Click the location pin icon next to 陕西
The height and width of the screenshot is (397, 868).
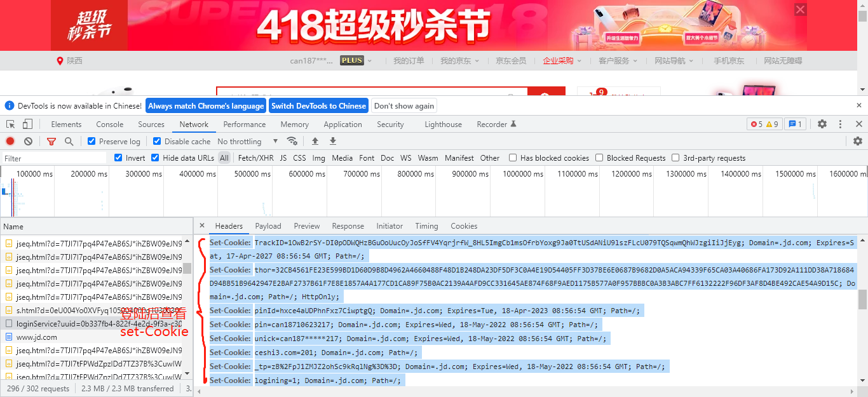[x=60, y=61]
